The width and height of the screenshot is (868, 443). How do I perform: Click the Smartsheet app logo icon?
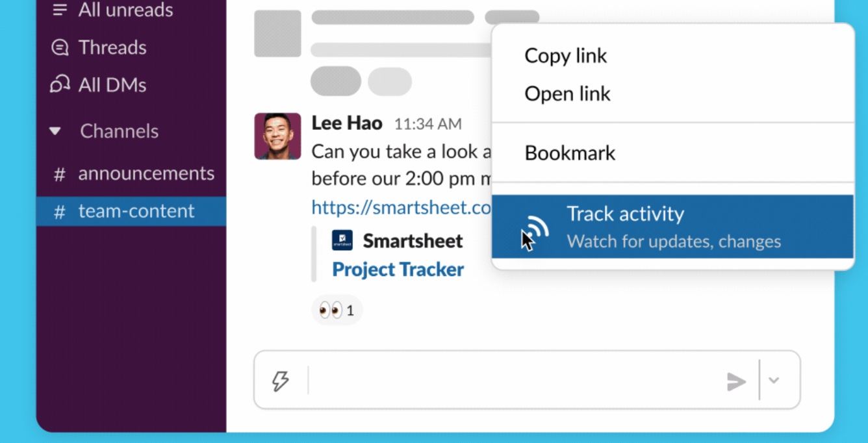(x=342, y=240)
